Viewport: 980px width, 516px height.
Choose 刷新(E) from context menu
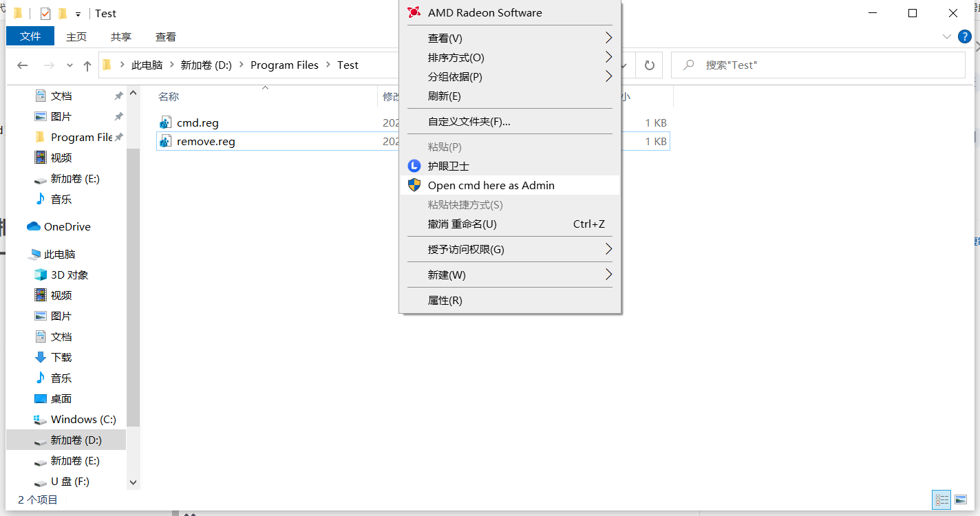(510, 96)
